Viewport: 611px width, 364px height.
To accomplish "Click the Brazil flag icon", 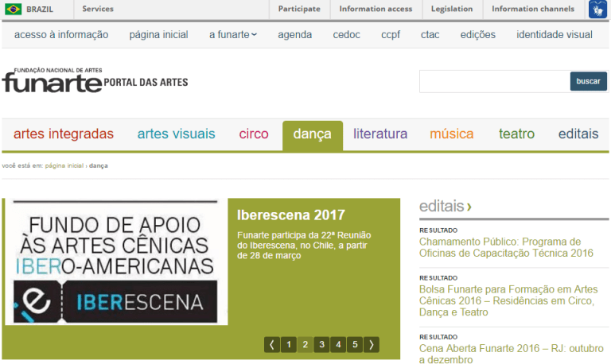I will coord(14,10).
